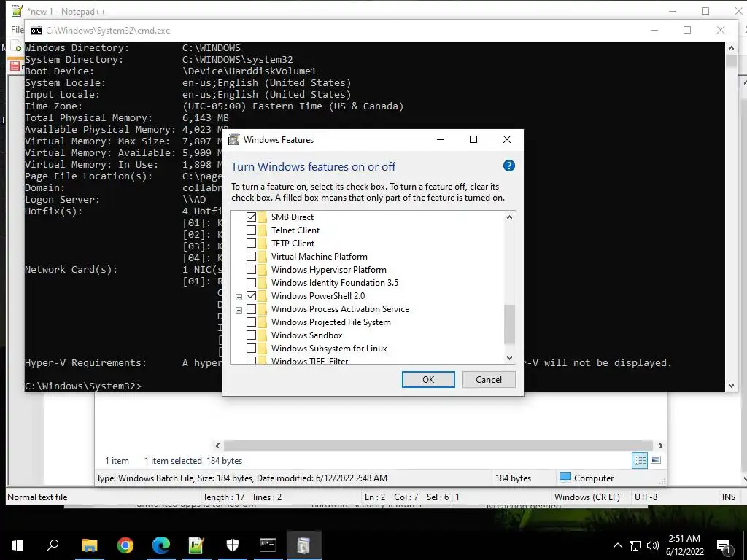Switch to Notepad++ in the taskbar
This screenshot has height=560, width=747.
[x=196, y=545]
